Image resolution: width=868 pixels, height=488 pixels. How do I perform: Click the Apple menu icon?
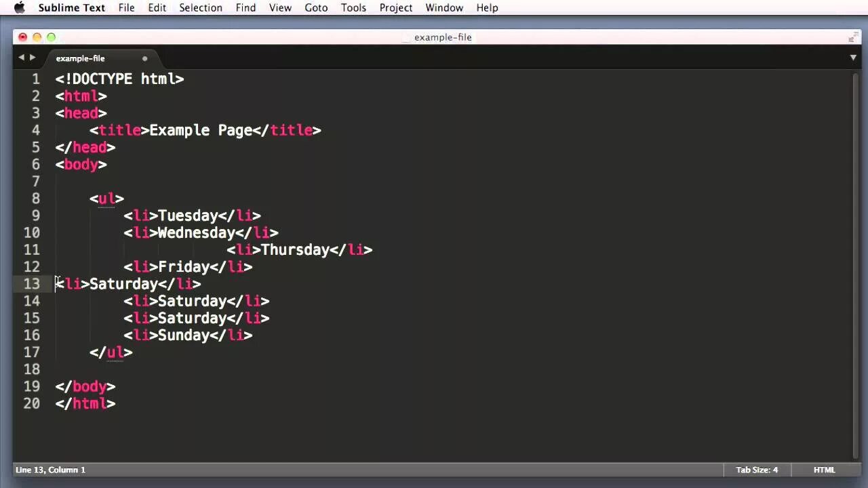[18, 7]
